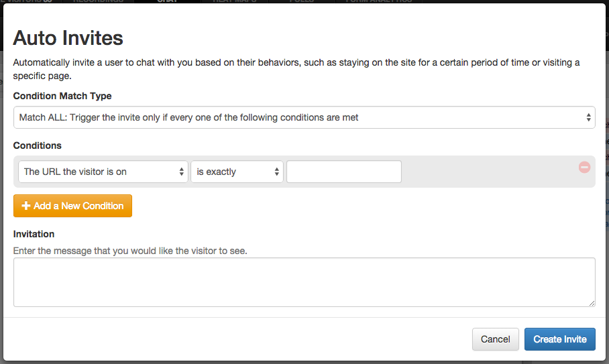The width and height of the screenshot is (609, 364).
Task: Click into the invitation message text area
Action: (x=304, y=282)
